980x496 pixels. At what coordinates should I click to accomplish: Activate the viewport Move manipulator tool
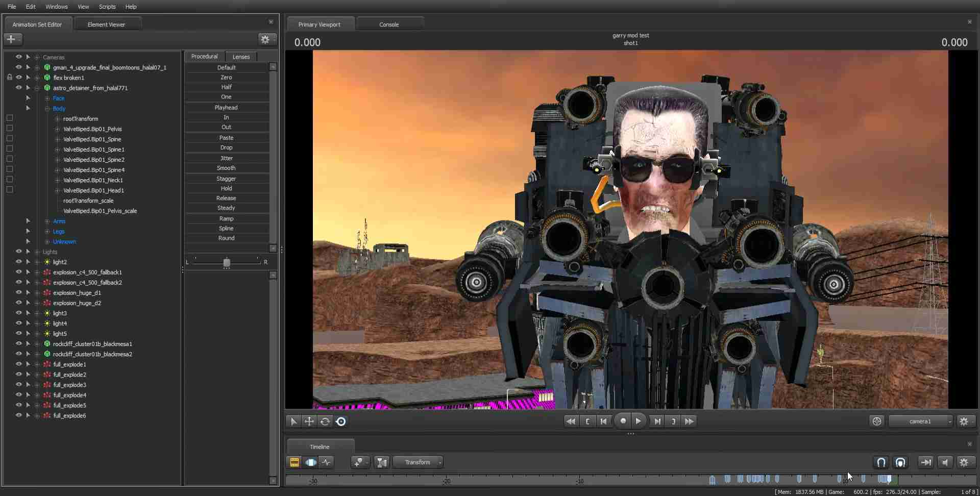pos(309,421)
